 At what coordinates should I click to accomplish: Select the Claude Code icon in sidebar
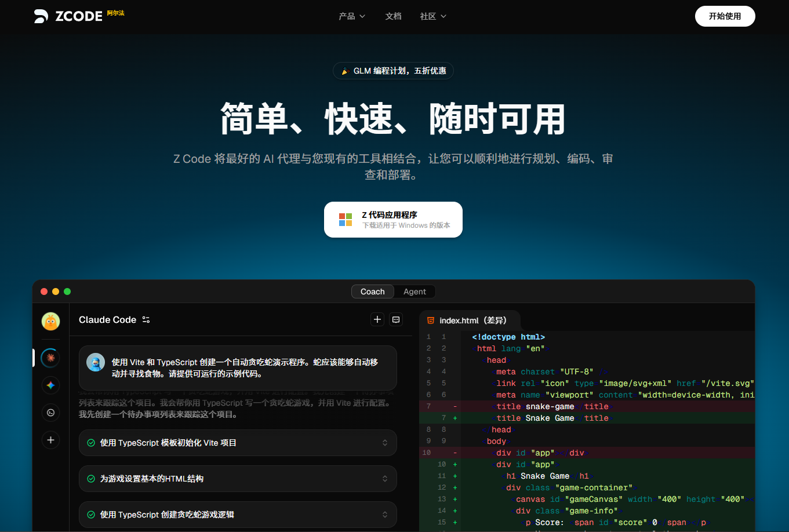(50, 358)
